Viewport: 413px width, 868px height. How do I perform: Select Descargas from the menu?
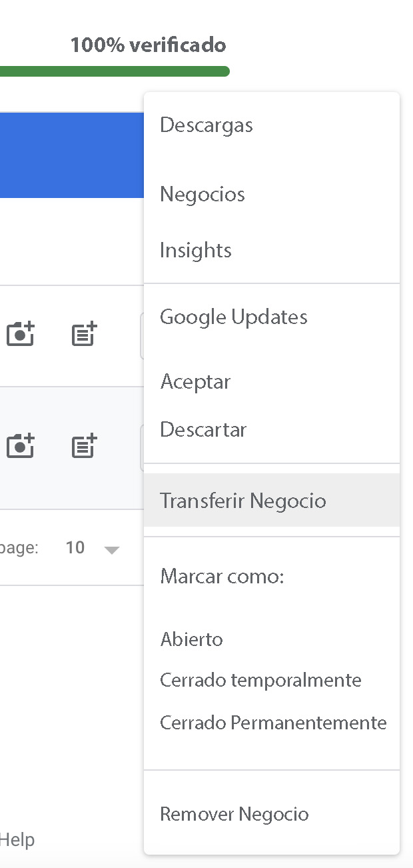coord(206,125)
